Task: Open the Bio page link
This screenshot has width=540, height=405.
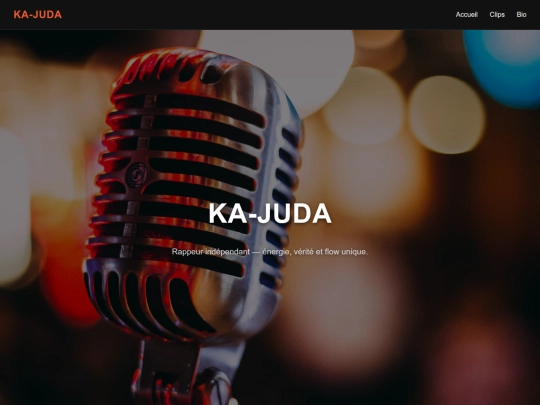Action: tap(521, 14)
